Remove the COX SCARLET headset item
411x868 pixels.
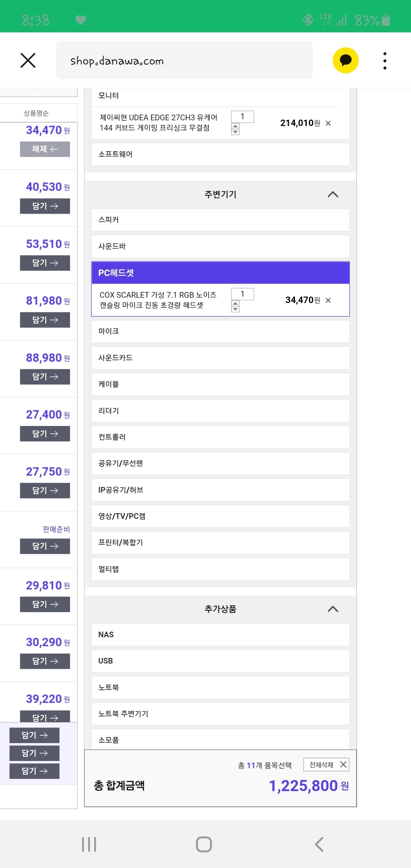pos(328,300)
